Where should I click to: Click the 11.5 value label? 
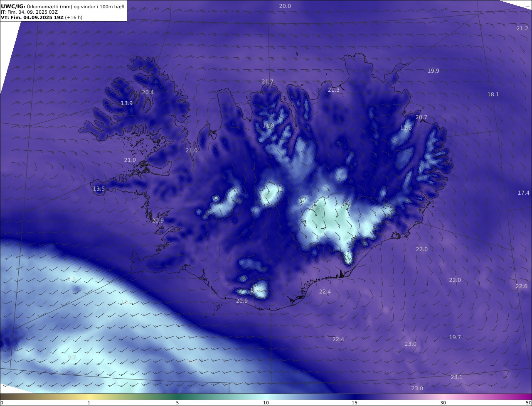pos(406,128)
